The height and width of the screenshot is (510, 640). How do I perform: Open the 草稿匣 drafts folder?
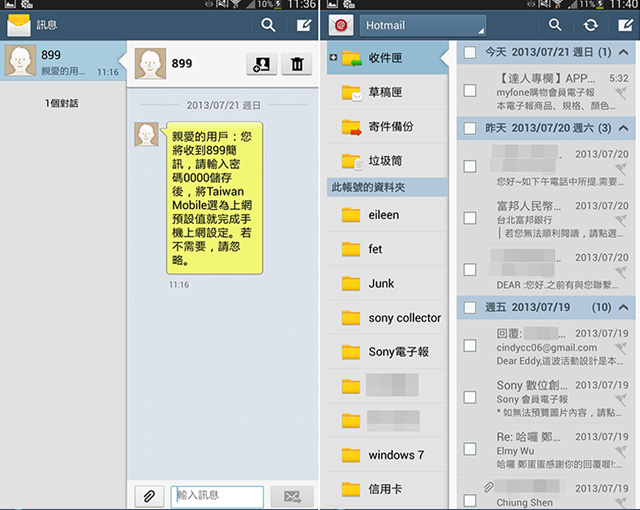pyautogui.click(x=387, y=92)
